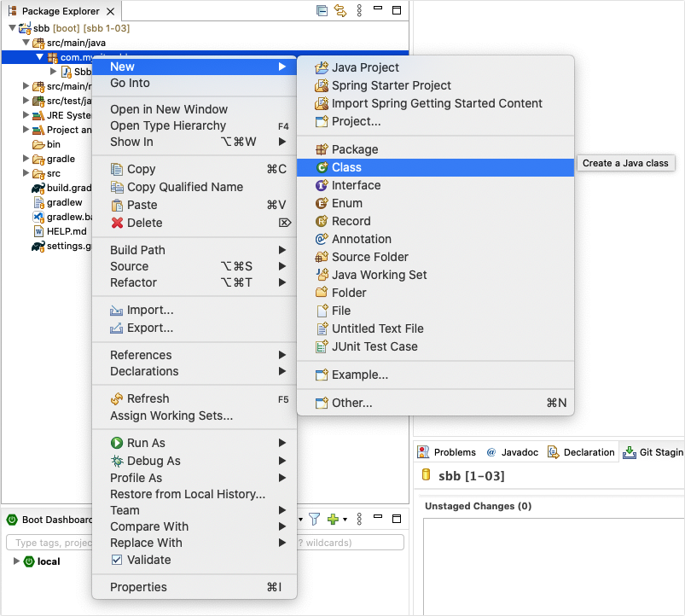
Task: Select the bin folder
Action: pyautogui.click(x=46, y=144)
